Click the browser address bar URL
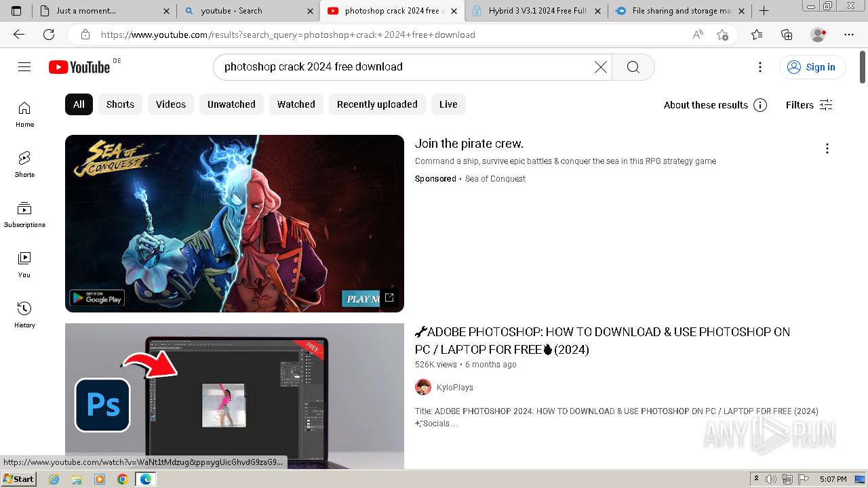 [288, 35]
